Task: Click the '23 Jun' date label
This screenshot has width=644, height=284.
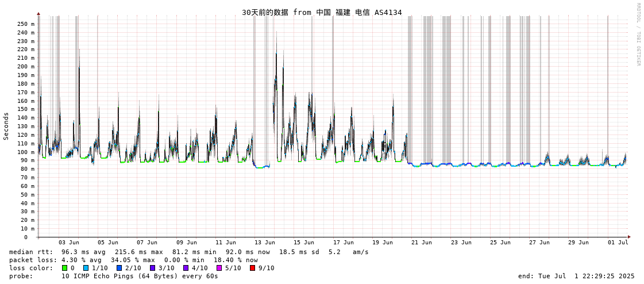Action: point(461,243)
